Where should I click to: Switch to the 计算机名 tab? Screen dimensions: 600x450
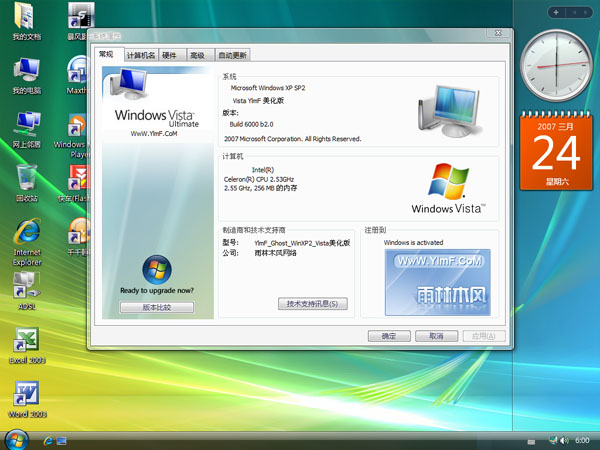click(141, 55)
